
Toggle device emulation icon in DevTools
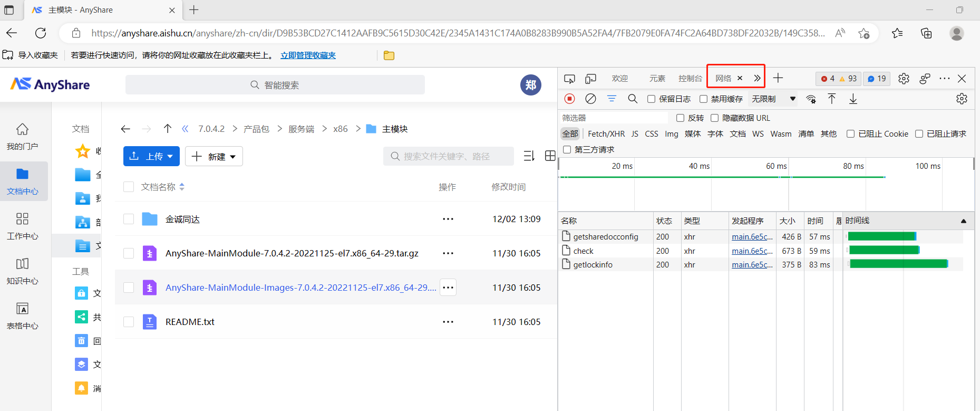click(590, 79)
